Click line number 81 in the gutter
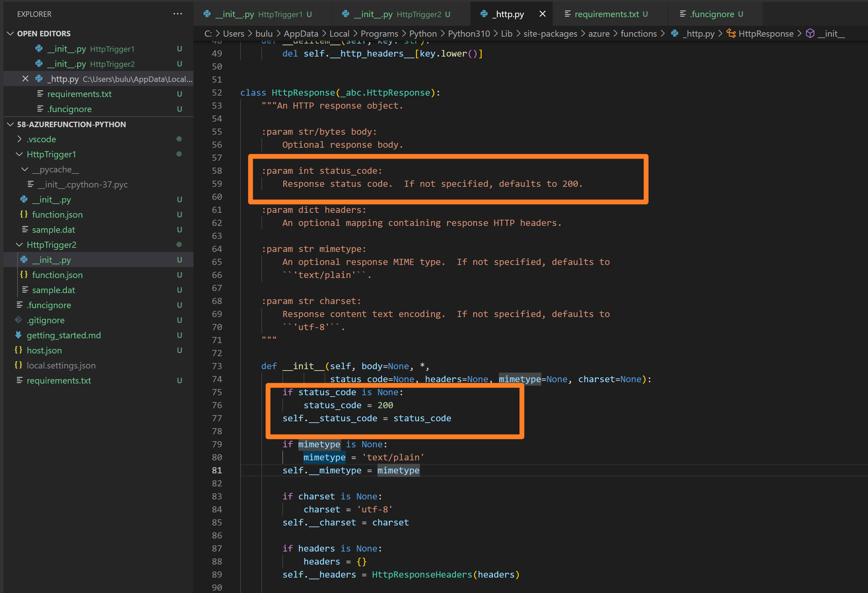The height and width of the screenshot is (593, 868). [x=217, y=470]
